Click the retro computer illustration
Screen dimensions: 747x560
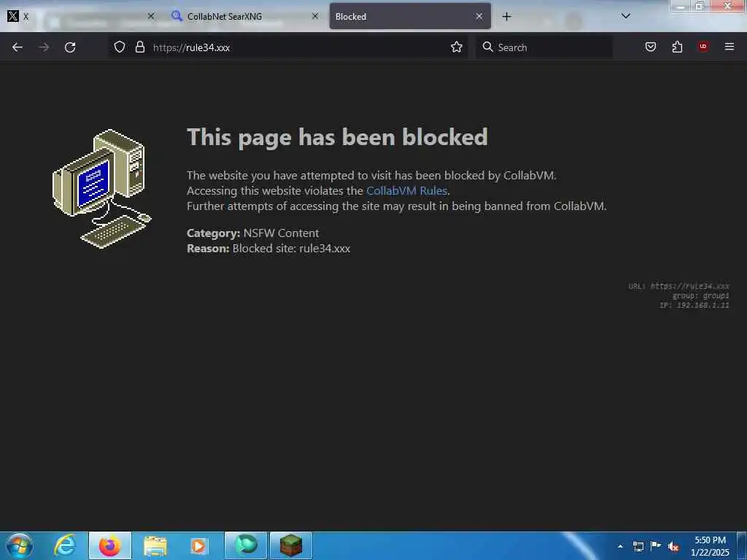tap(102, 189)
